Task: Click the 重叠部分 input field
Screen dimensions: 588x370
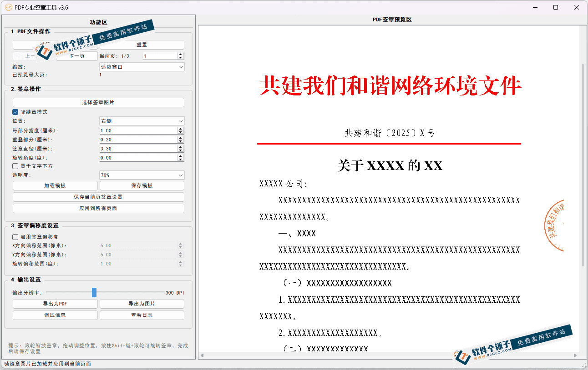Action: coord(138,140)
